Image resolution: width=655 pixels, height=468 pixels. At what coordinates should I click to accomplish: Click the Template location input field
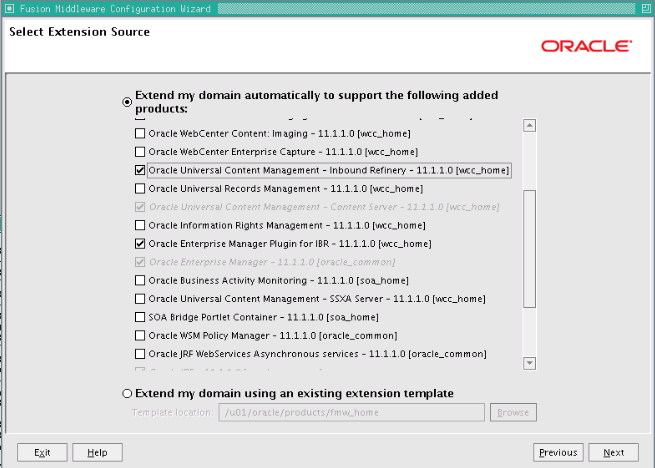[351, 412]
